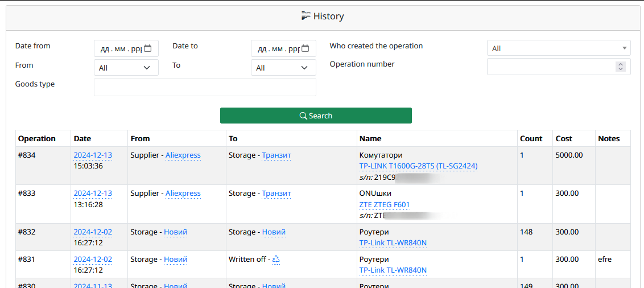644x288 pixels.
Task: Click the Комутатори category text
Action: (x=381, y=155)
